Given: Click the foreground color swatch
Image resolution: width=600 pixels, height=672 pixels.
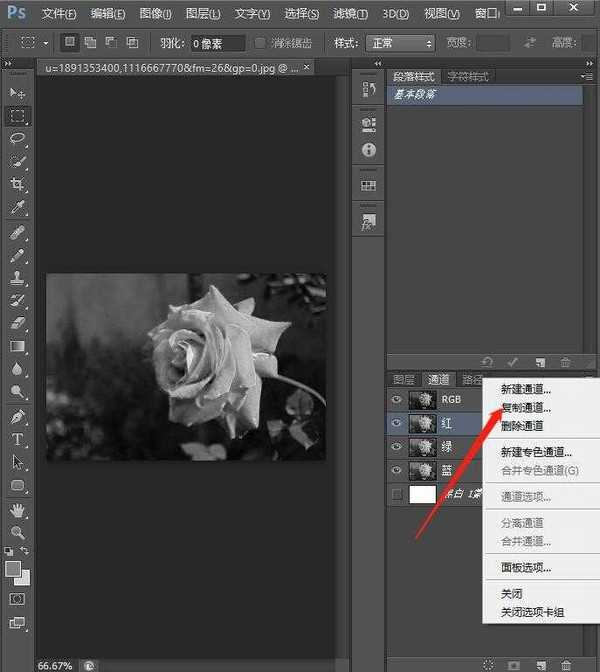Looking at the screenshot, I should 13,569.
